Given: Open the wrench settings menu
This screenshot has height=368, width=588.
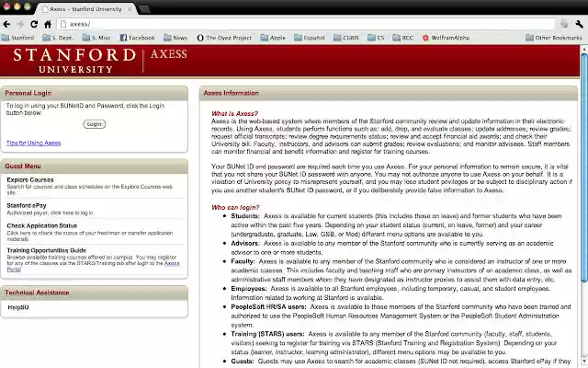Looking at the screenshot, I should (579, 25).
